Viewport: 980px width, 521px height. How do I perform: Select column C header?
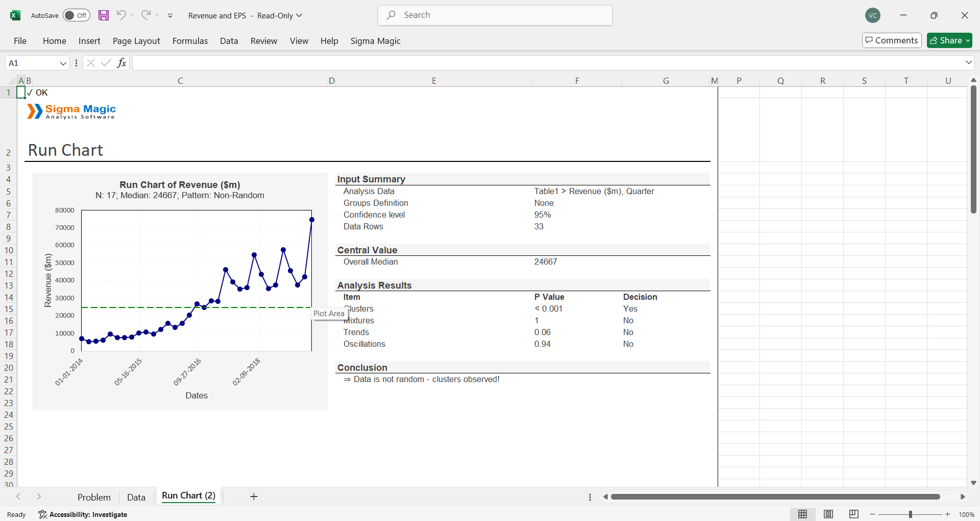pos(180,81)
